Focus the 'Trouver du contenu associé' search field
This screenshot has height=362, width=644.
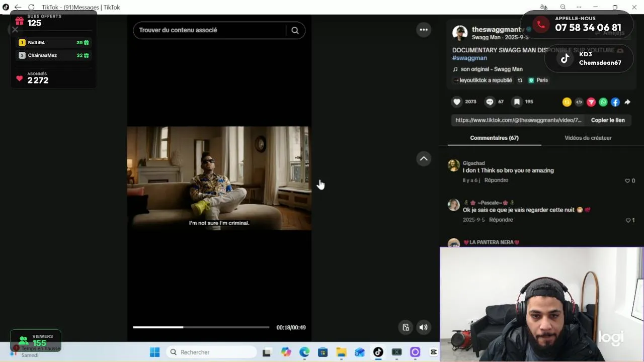click(x=210, y=30)
